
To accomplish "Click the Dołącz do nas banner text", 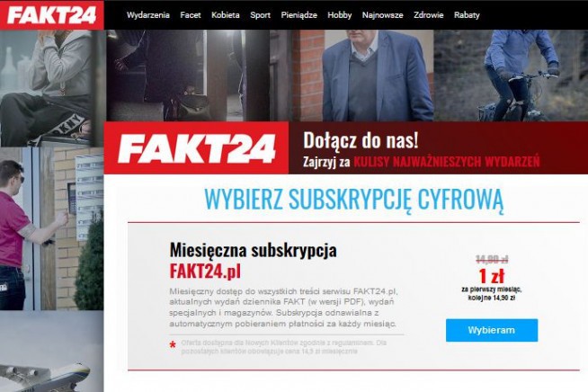I will point(361,140).
